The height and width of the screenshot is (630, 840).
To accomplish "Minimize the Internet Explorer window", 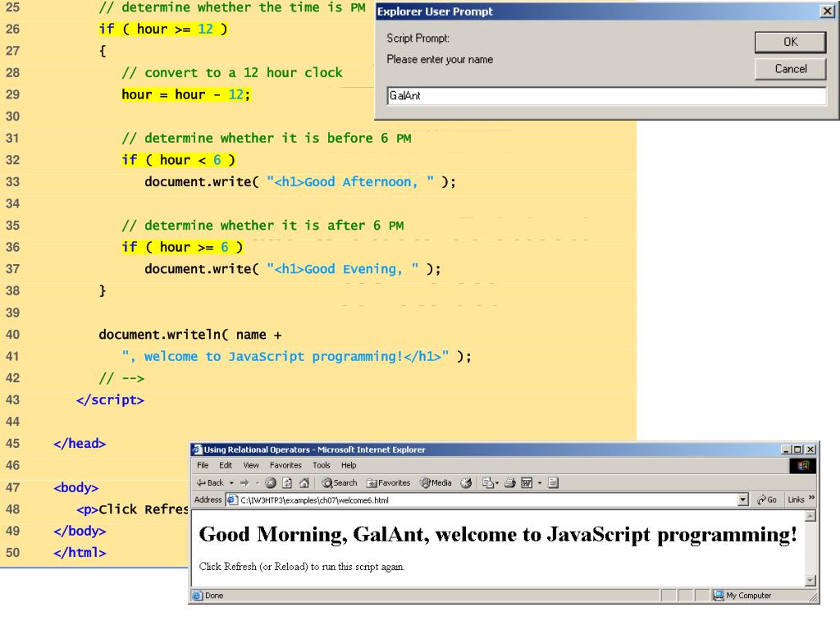I will 786,450.
